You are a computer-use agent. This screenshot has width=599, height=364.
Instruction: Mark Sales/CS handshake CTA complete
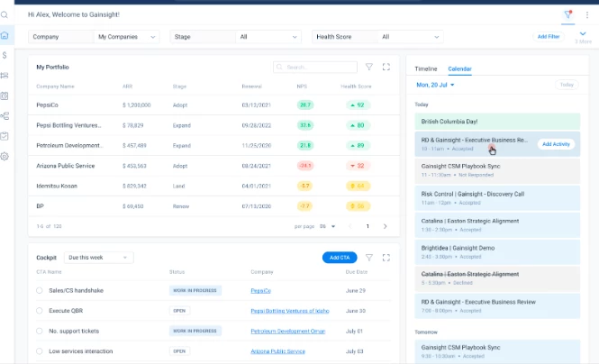tap(40, 291)
